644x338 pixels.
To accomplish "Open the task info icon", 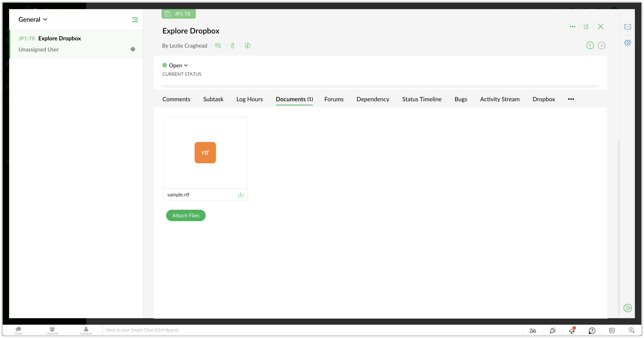I will point(247,45).
